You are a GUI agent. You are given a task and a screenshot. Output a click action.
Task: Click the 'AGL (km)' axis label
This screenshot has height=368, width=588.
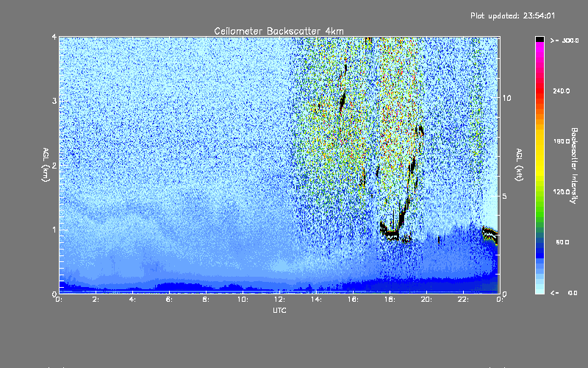tap(46, 165)
